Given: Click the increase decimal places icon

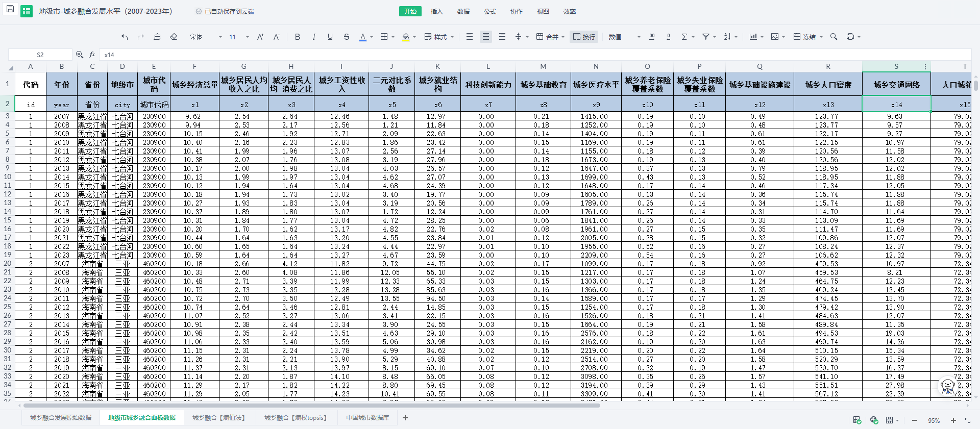Looking at the screenshot, I should (652, 37).
